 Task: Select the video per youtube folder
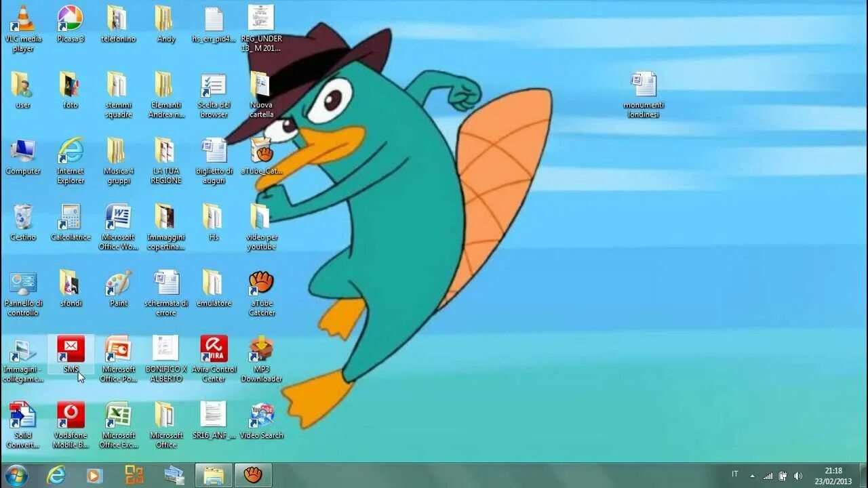[261, 226]
